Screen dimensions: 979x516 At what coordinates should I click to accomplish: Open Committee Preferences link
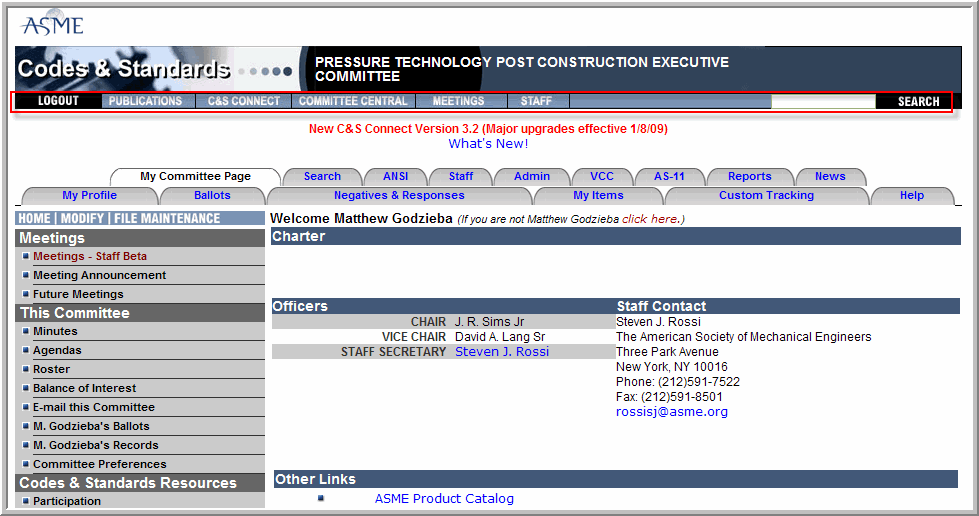pos(99,464)
